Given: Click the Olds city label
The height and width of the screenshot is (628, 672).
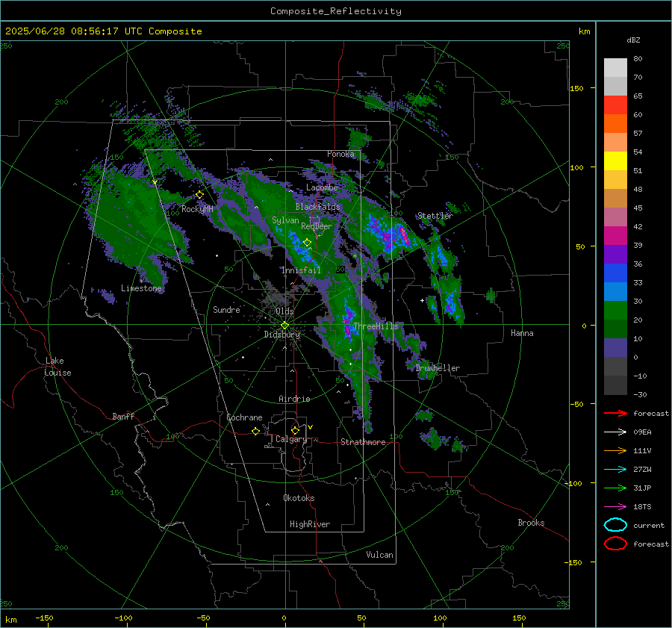Looking at the screenshot, I should [284, 311].
